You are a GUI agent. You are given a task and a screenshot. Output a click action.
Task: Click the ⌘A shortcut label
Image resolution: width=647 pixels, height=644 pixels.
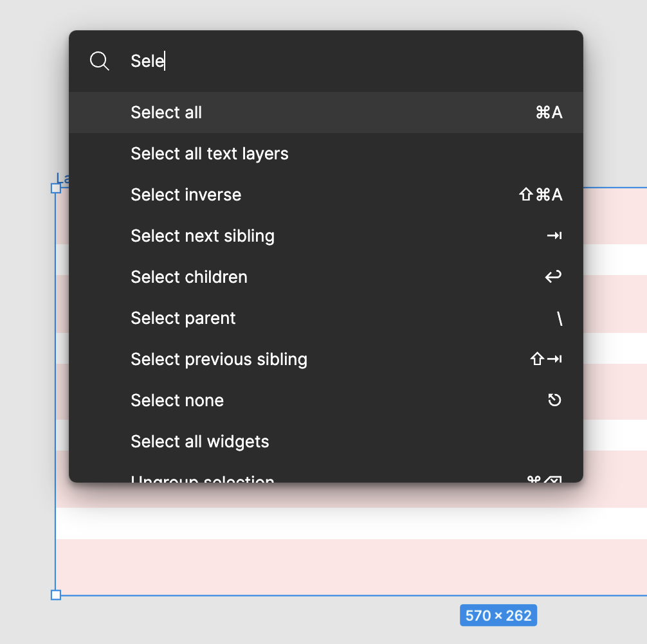pyautogui.click(x=549, y=112)
